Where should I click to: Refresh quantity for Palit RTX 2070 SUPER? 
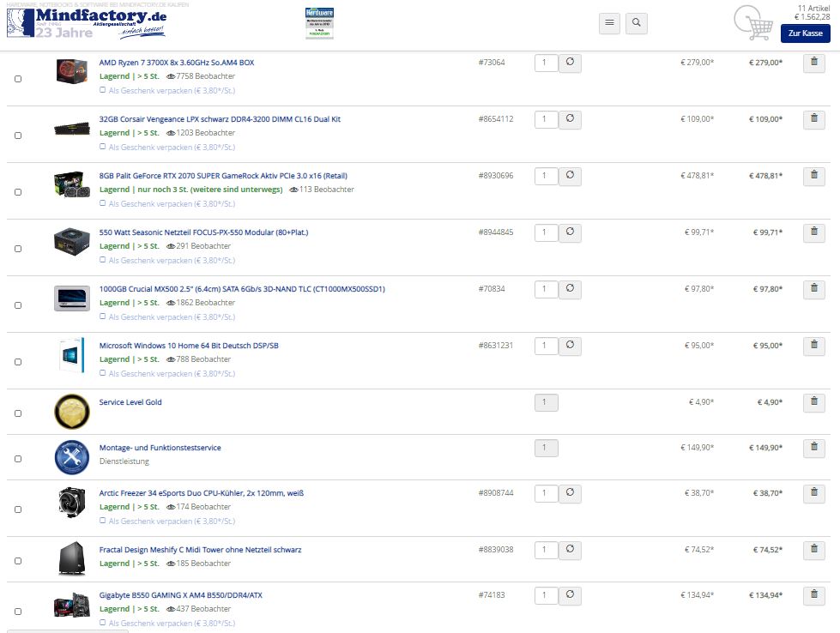point(570,176)
